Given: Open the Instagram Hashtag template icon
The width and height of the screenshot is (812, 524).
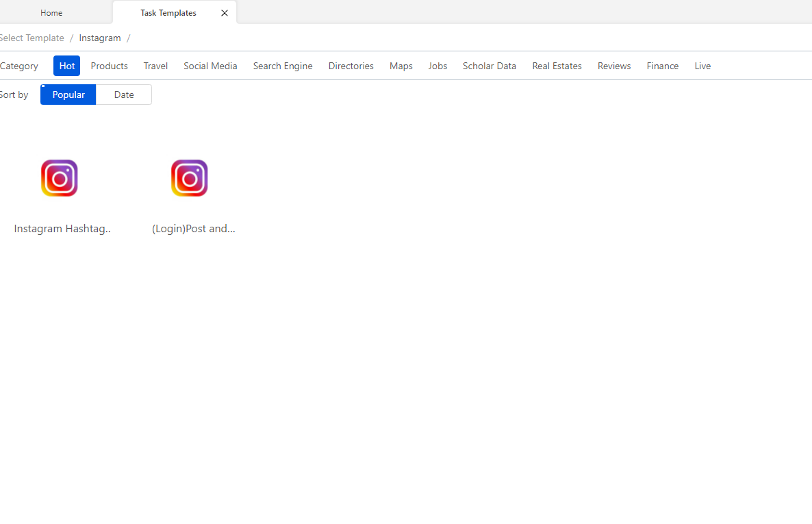Looking at the screenshot, I should pyautogui.click(x=60, y=178).
